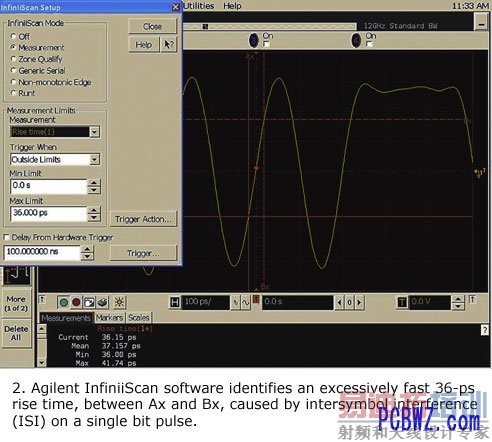
Task: Click the zero delay 0 button
Action: point(349,303)
